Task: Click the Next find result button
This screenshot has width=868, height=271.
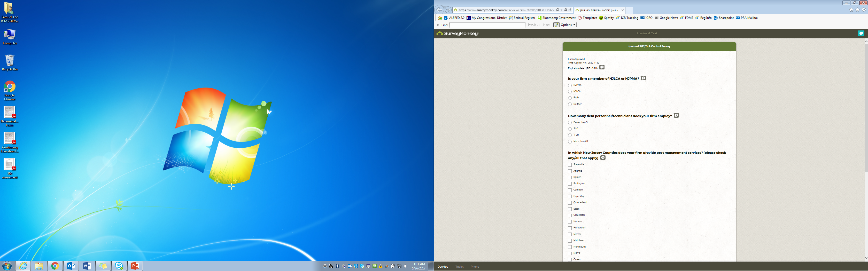Action: click(x=546, y=25)
